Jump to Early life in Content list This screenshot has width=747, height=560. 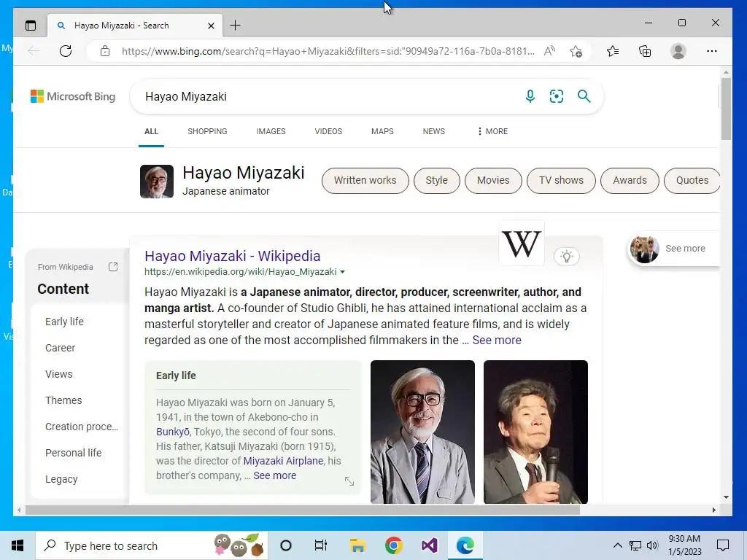[64, 322]
